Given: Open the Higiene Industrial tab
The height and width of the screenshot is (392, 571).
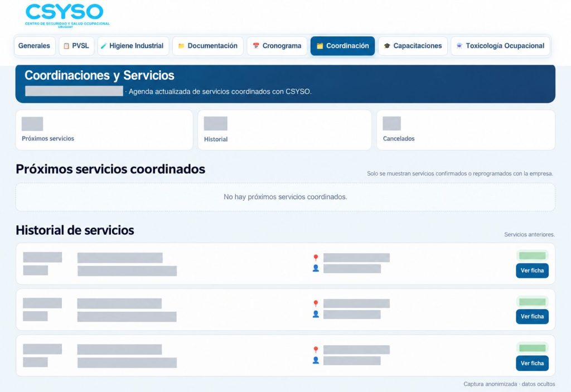Looking at the screenshot, I should 133,46.
